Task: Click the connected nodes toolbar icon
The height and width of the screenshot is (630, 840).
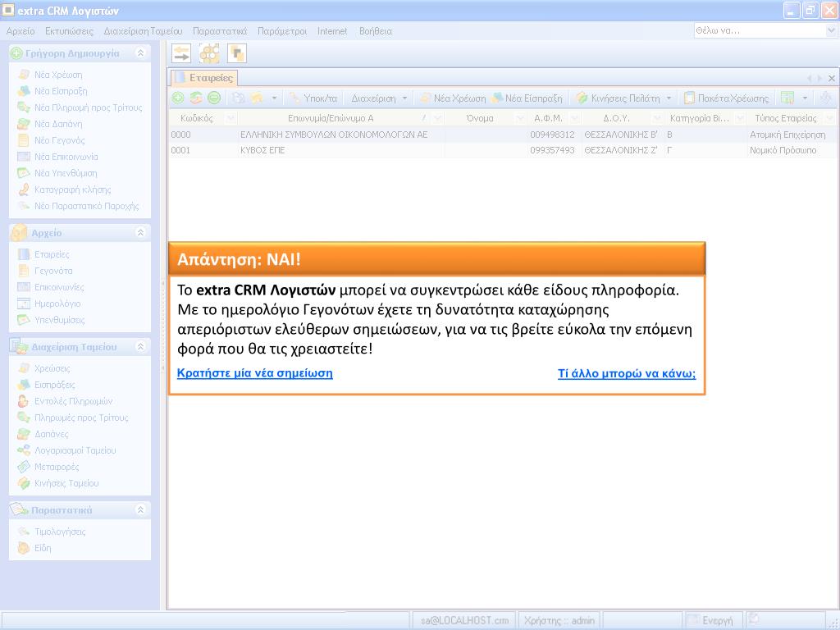Action: click(209, 53)
